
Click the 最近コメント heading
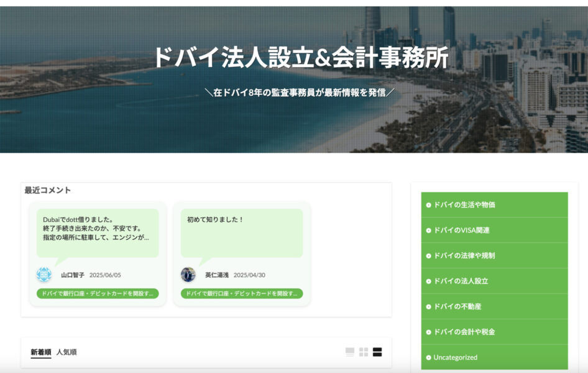click(48, 190)
